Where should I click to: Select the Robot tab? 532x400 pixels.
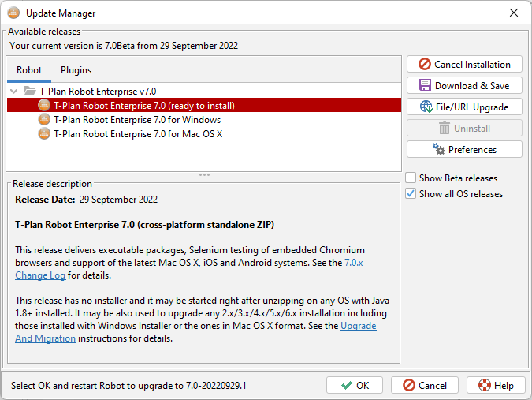[x=29, y=70]
